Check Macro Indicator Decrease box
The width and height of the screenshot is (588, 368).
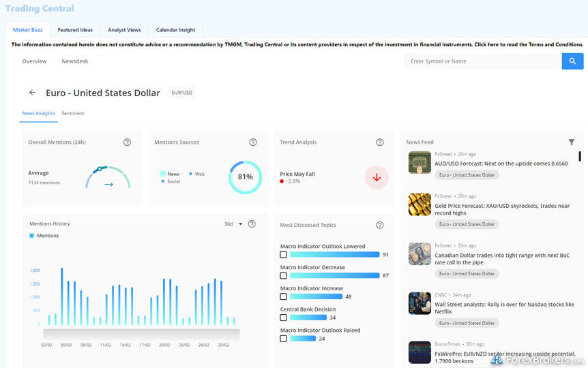coord(283,275)
